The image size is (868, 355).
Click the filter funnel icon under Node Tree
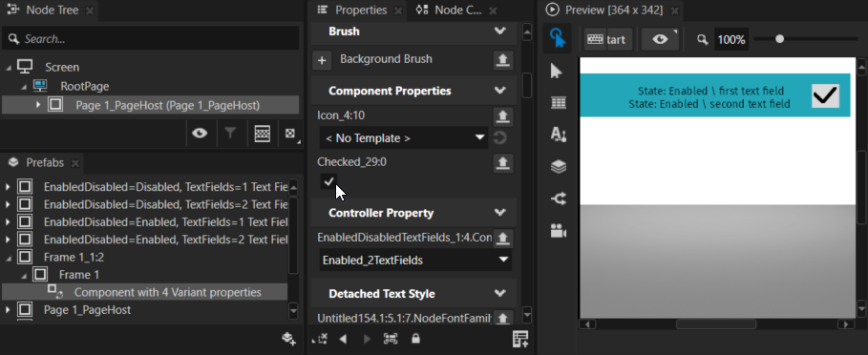click(230, 134)
